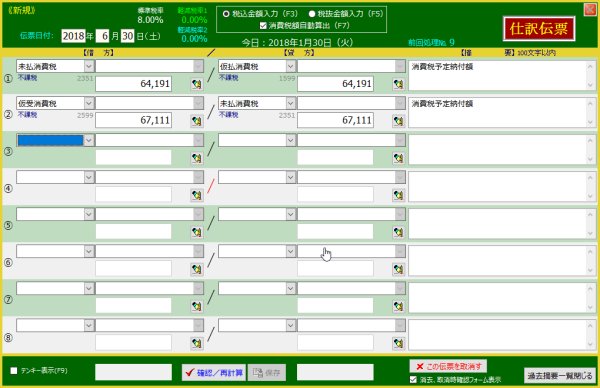Open calculator icon for row 2 debit amount
600x388 pixels.
point(197,121)
